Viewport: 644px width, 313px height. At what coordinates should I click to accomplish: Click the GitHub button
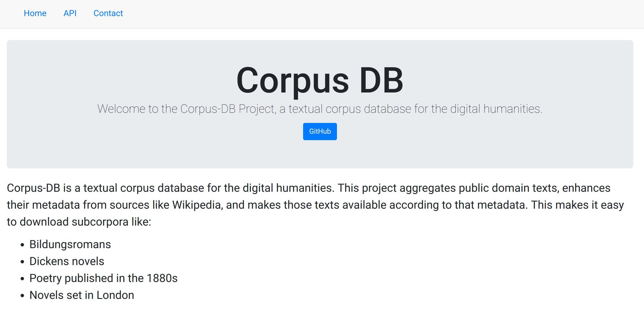[x=320, y=131]
